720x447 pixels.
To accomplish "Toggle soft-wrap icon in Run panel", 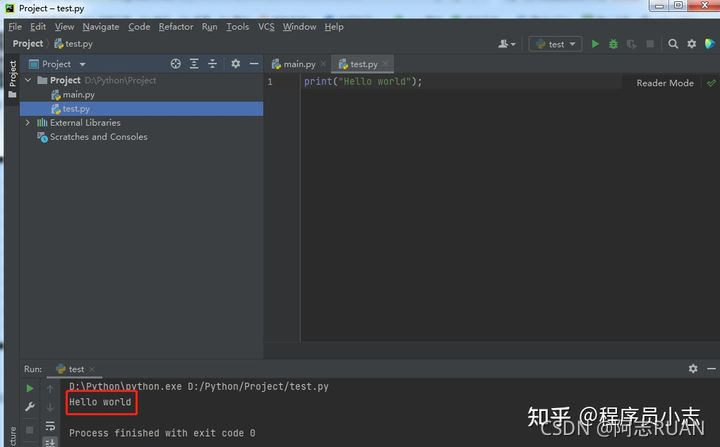I will tap(50, 425).
